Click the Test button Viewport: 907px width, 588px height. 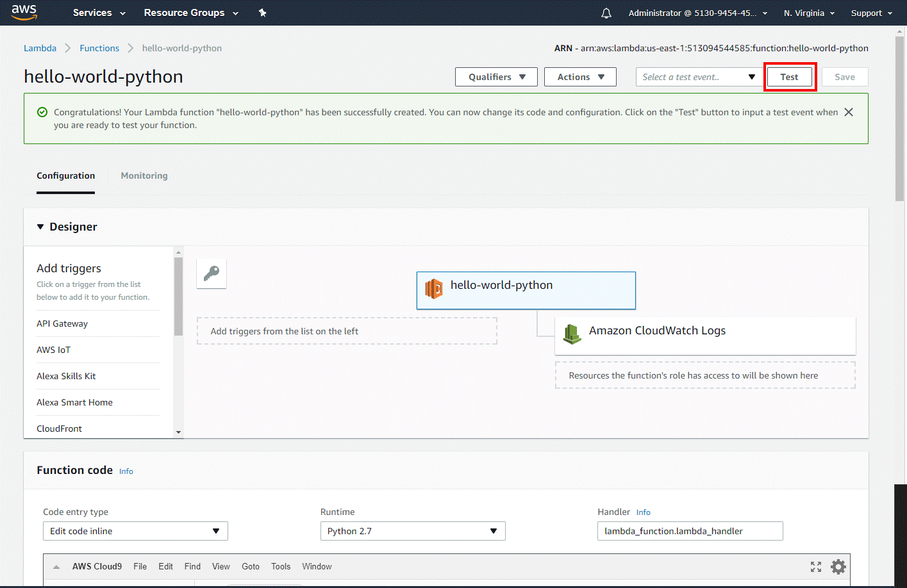point(790,77)
